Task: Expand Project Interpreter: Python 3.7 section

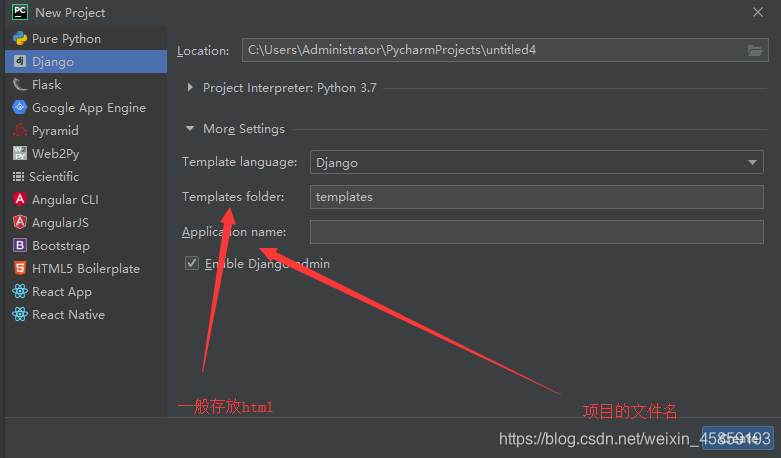Action: (x=190, y=88)
